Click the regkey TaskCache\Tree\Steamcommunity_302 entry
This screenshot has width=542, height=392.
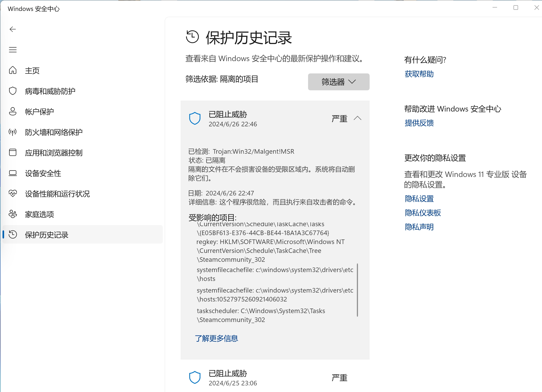coord(270,251)
